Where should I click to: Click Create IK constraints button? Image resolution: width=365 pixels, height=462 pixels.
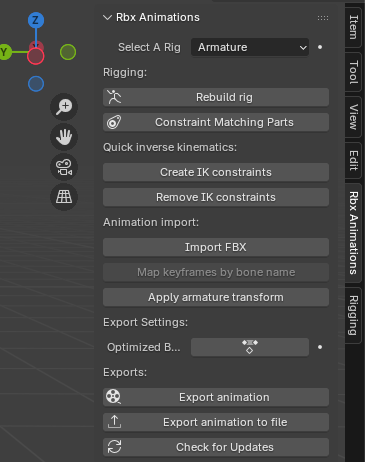tap(216, 172)
